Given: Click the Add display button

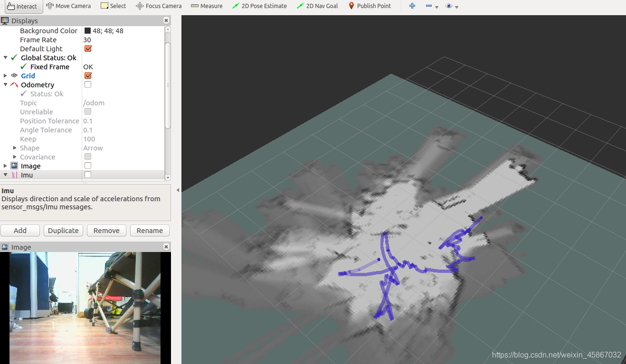Looking at the screenshot, I should pyautogui.click(x=20, y=230).
